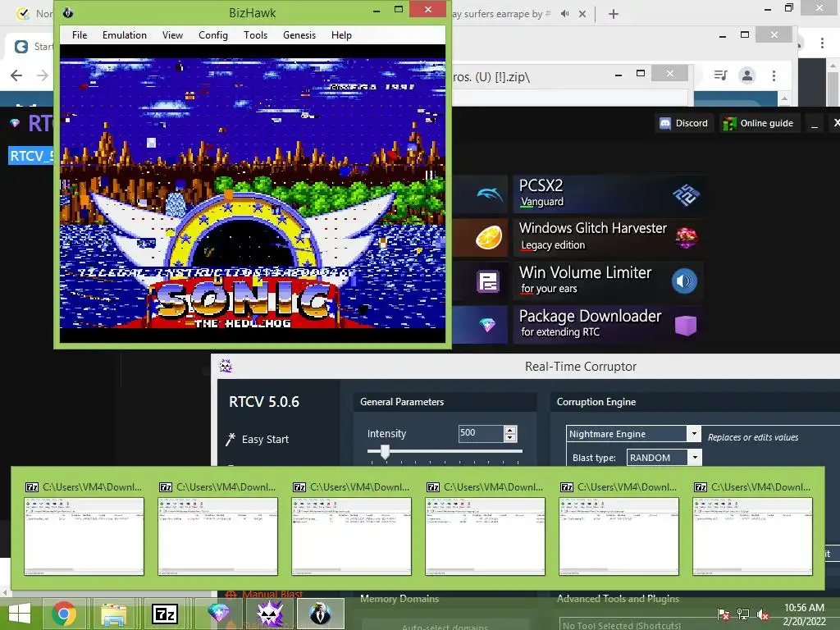Open the Help menu in BizHawk
Viewport: 840px width, 630px height.
341,34
